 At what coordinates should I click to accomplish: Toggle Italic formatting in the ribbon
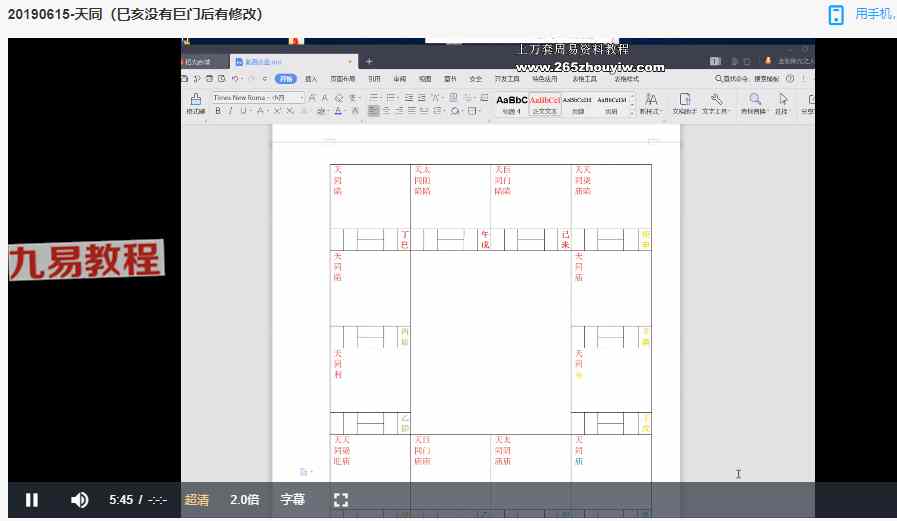pyautogui.click(x=229, y=112)
